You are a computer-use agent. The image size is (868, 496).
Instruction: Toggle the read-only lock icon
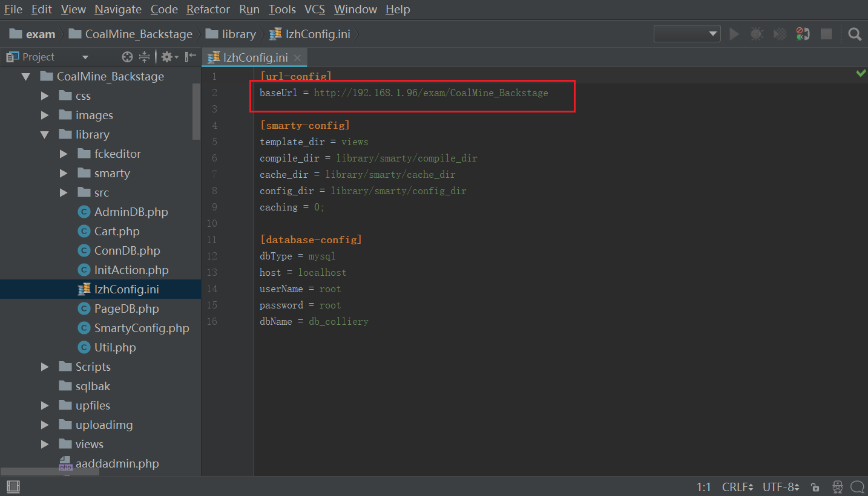point(815,487)
